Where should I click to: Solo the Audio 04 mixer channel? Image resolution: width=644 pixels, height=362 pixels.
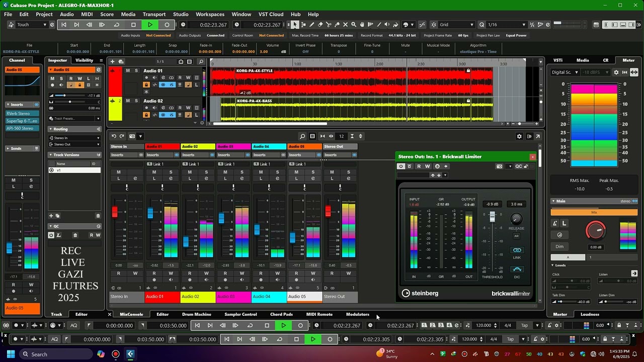click(277, 172)
